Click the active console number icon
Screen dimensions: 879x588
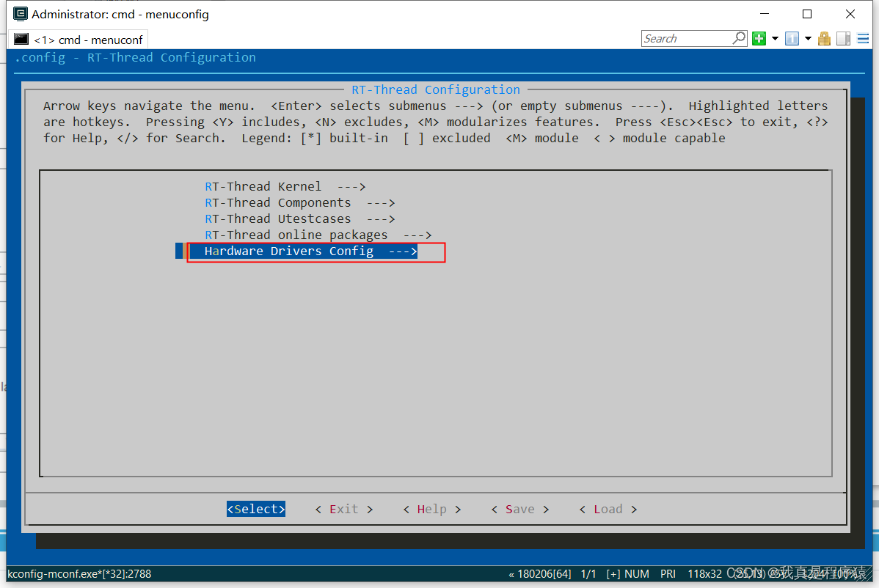(792, 39)
